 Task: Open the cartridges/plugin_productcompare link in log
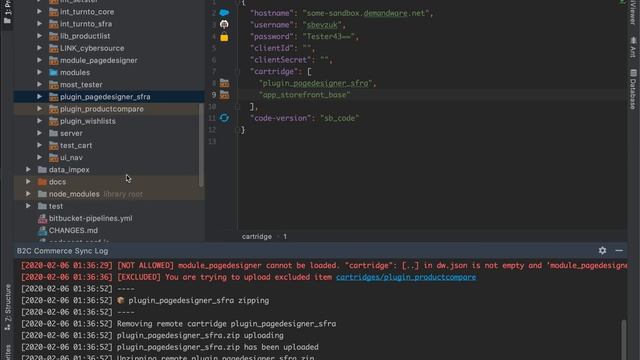coord(406,277)
